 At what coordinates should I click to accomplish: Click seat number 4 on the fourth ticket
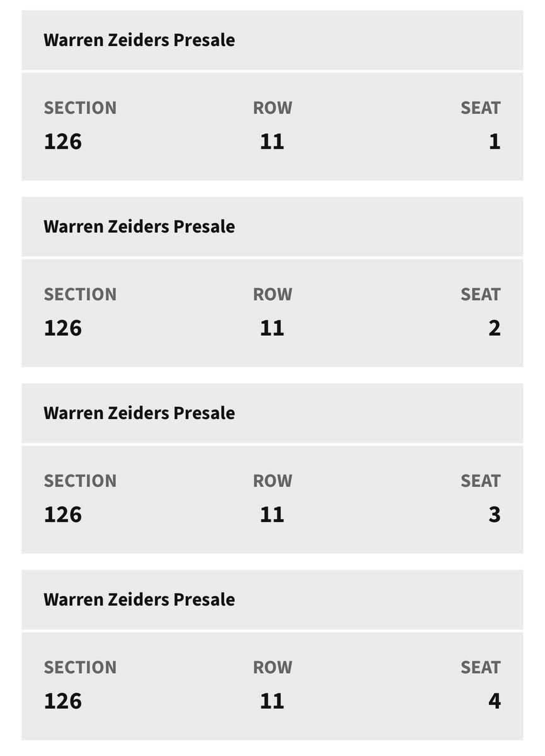494,701
